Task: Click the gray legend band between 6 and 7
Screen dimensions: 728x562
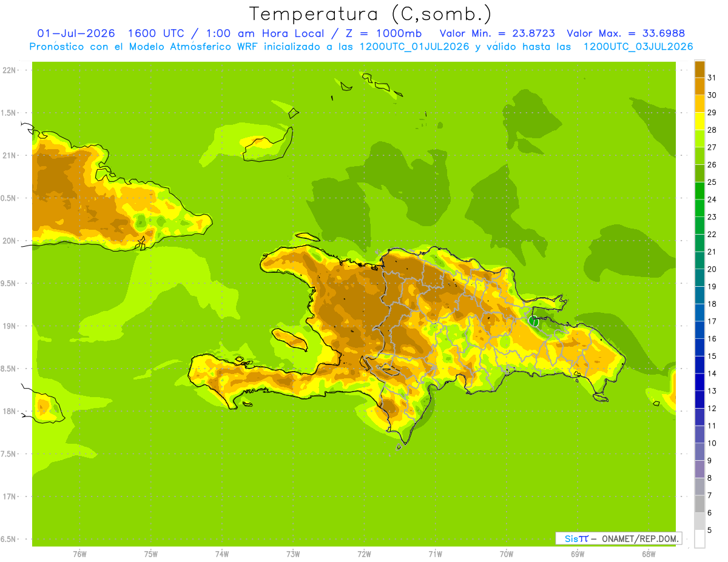Action: pos(699,504)
